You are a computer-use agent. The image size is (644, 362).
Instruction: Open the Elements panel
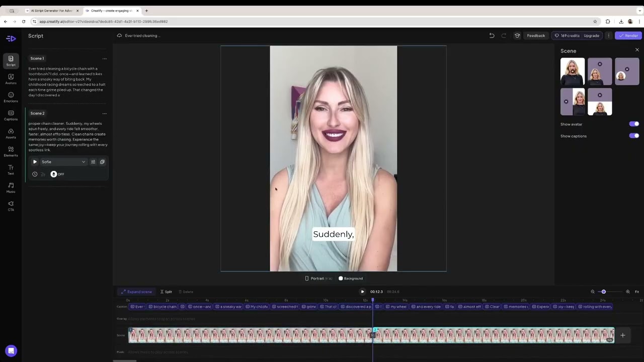tap(11, 151)
